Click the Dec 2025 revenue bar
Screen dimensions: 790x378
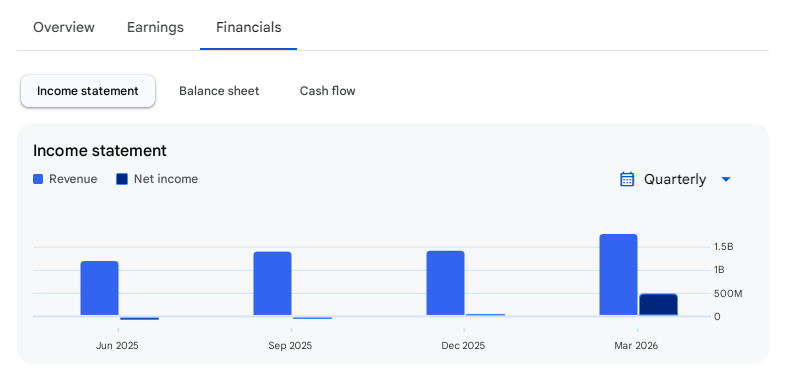click(445, 283)
